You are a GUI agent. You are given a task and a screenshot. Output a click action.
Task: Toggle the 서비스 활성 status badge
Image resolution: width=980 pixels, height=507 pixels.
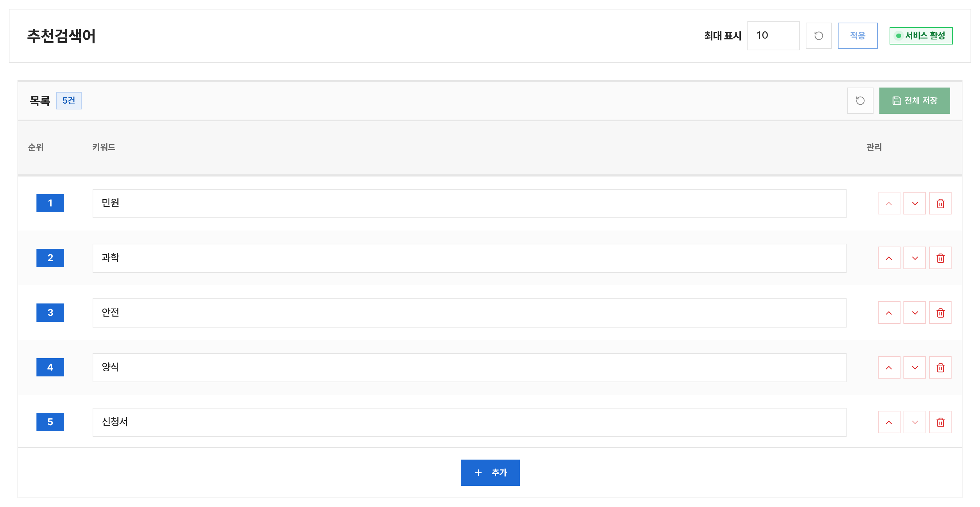coord(921,36)
